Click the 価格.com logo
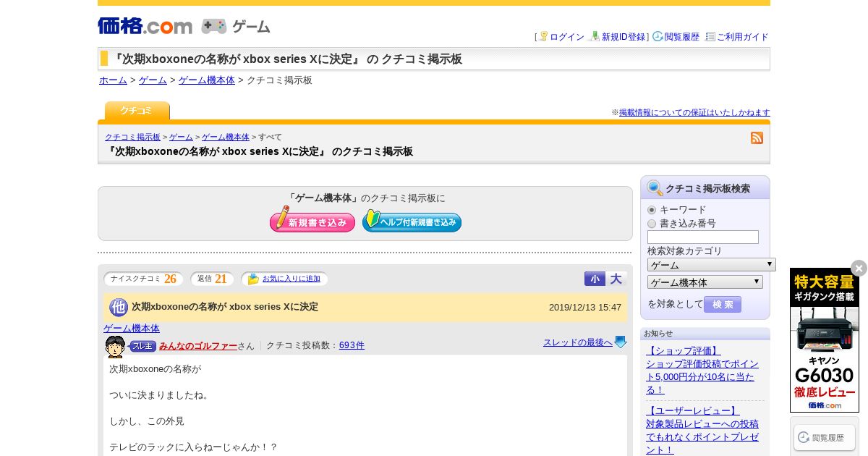The width and height of the screenshot is (868, 456). click(x=145, y=26)
